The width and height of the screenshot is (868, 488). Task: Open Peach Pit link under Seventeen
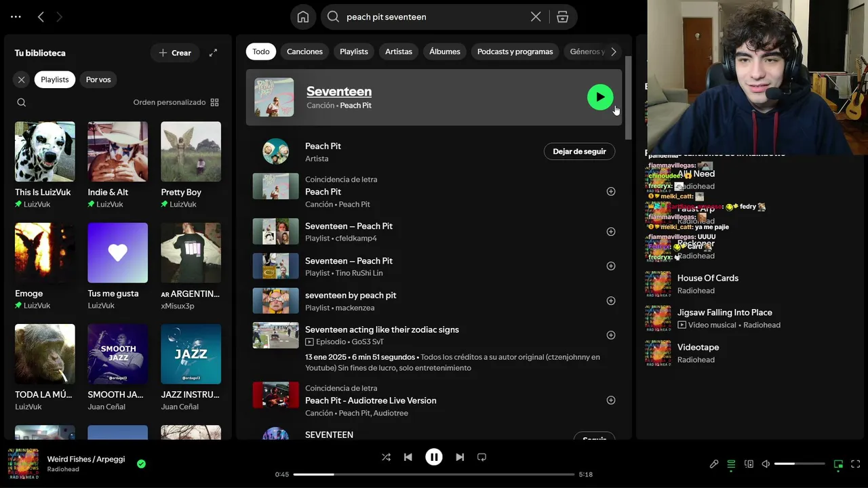point(355,106)
